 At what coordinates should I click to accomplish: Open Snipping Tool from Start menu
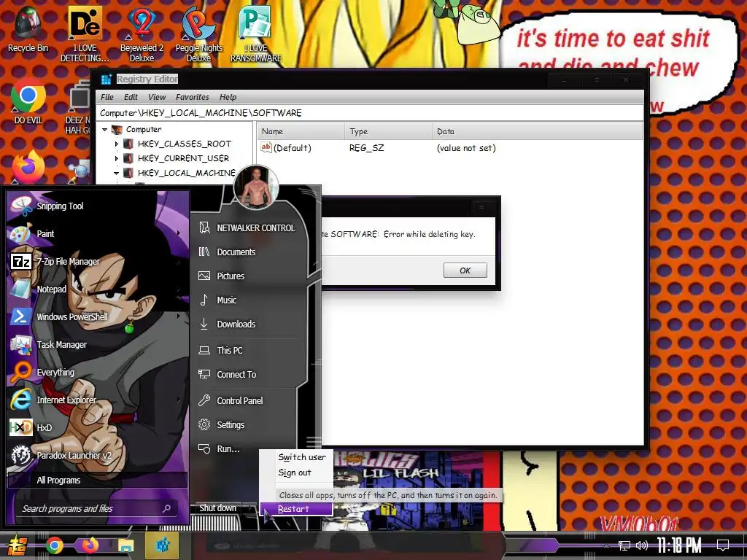point(60,206)
